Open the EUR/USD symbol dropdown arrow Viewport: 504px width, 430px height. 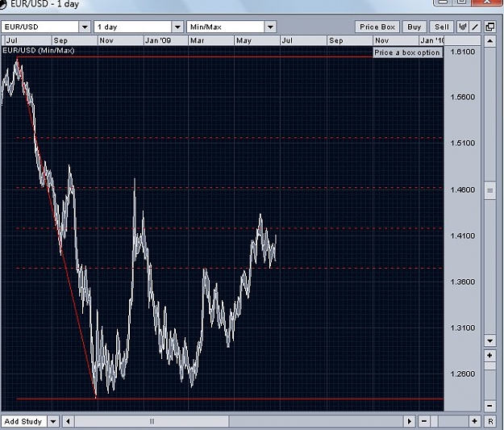(85, 27)
